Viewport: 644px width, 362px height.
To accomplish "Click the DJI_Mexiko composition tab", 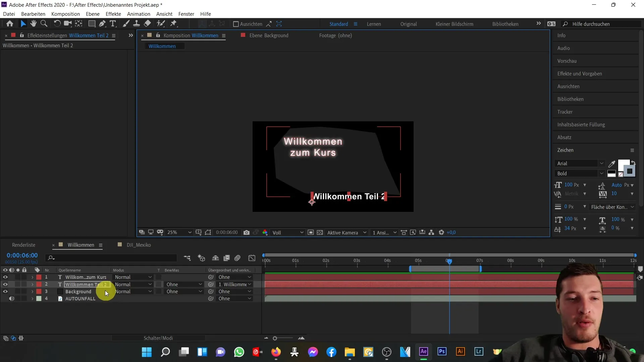I will 139,245.
